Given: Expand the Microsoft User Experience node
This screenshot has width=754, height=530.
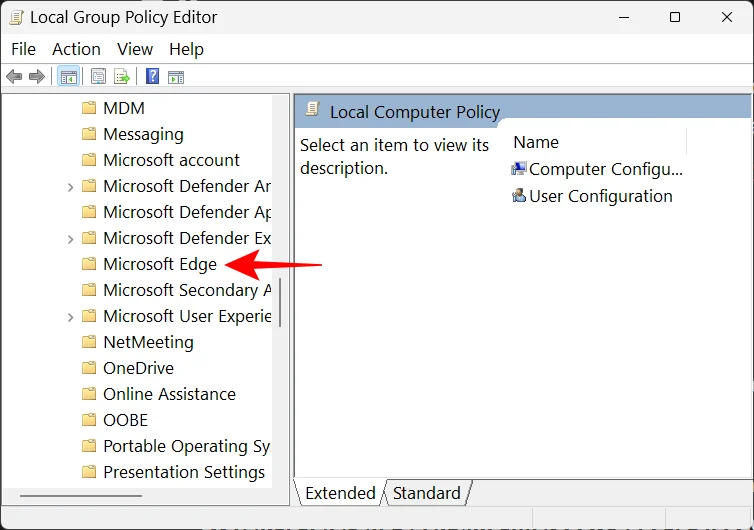Looking at the screenshot, I should click(x=70, y=316).
